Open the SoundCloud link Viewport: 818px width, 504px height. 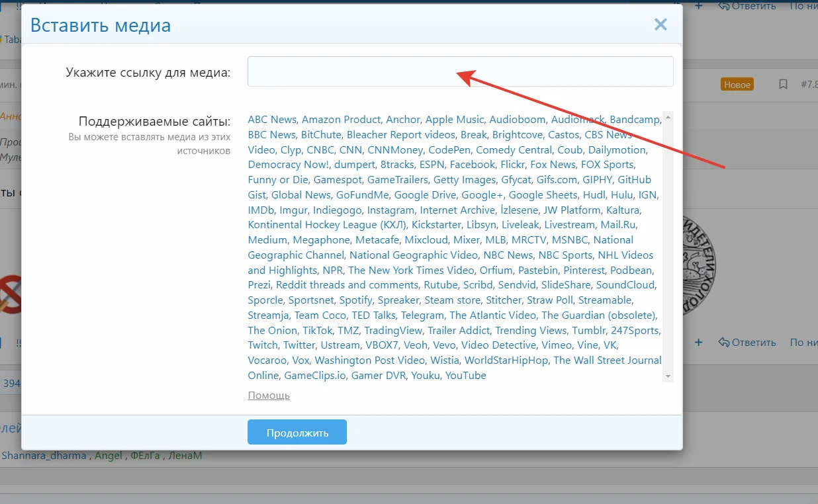(x=625, y=285)
